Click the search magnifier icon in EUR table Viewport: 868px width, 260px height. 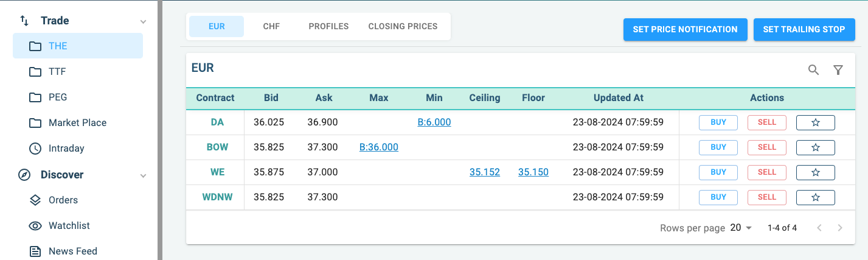813,70
